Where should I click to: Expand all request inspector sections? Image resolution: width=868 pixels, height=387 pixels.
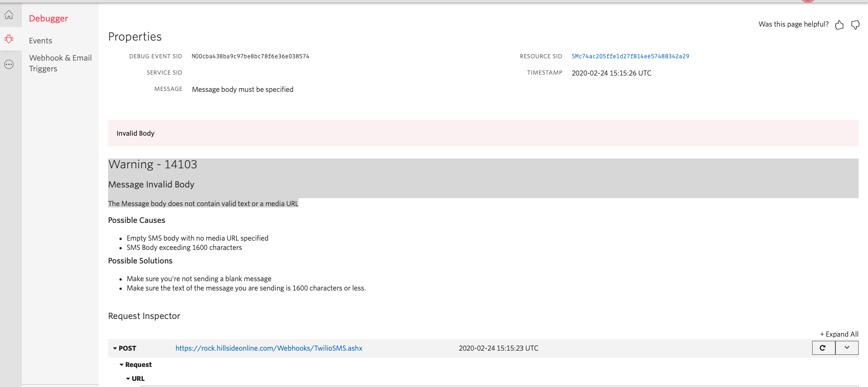click(x=839, y=334)
